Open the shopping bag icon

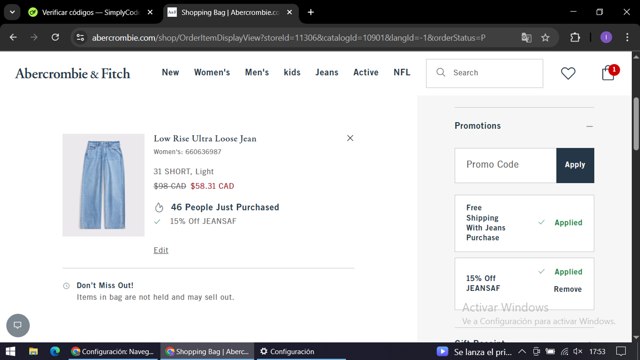point(608,73)
